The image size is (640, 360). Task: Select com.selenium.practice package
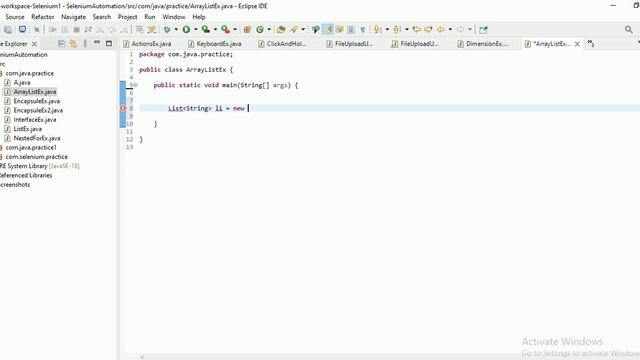point(36,157)
